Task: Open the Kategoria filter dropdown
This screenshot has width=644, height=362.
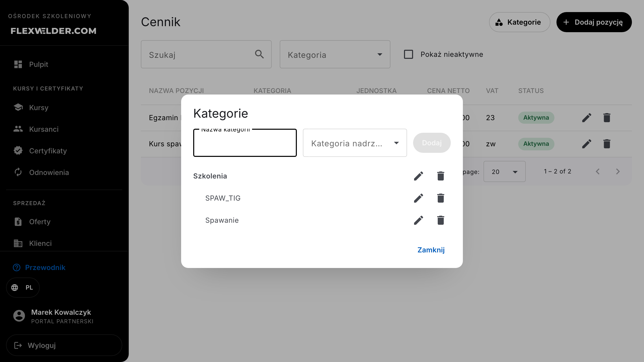Action: [335, 54]
